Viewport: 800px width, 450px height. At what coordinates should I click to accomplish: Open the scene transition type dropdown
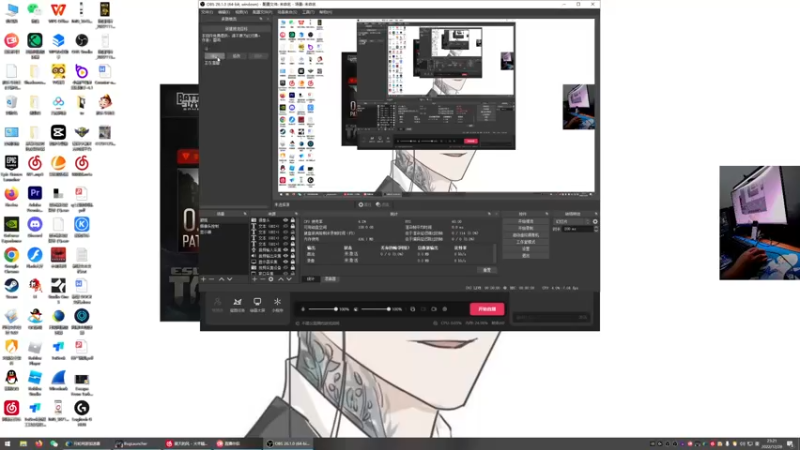pyautogui.click(x=572, y=221)
